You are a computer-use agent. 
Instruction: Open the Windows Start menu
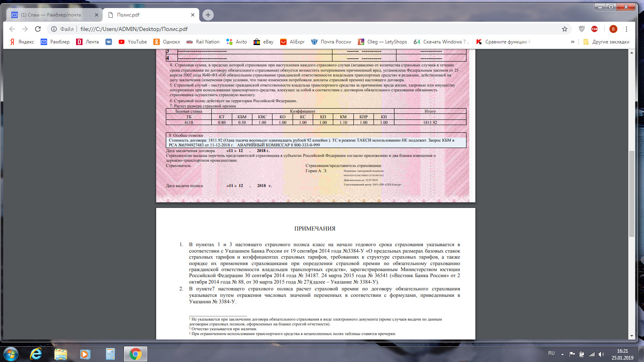(x=11, y=354)
